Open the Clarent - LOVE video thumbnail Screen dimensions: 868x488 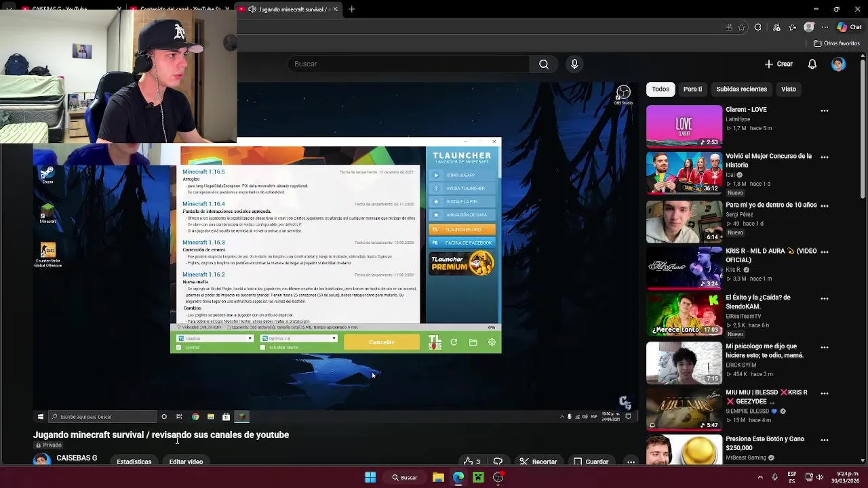[684, 126]
